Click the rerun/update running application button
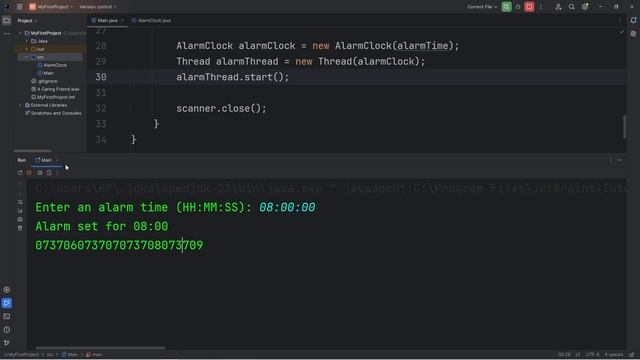 coord(507,7)
